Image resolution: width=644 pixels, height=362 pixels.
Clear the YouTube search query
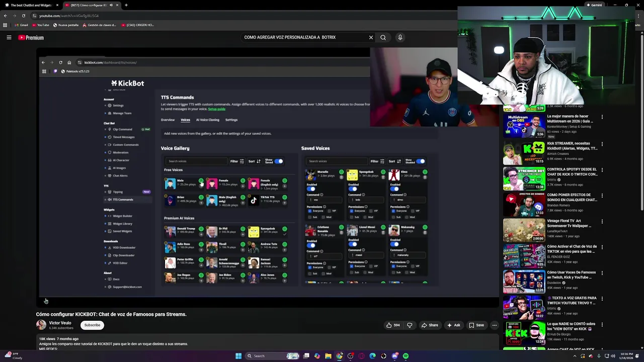(371, 37)
